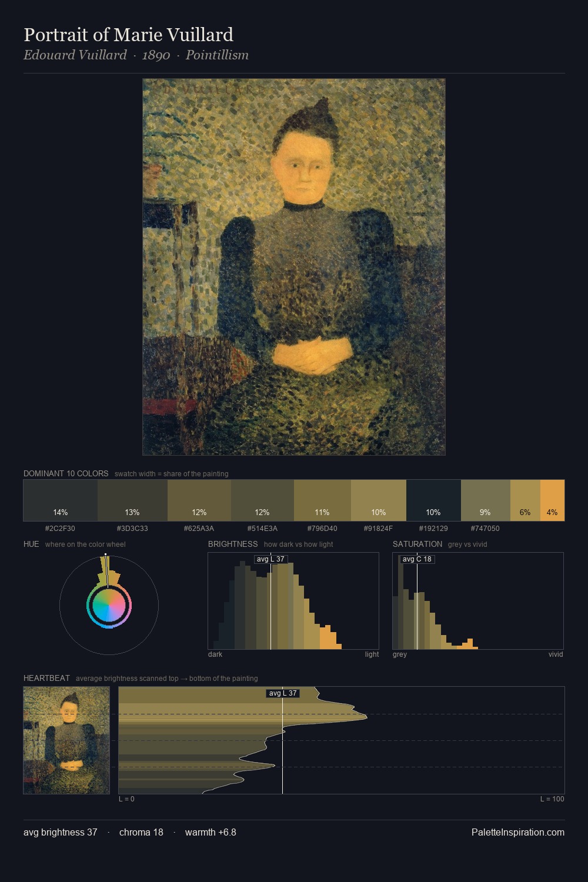Click the heartbeat brightness profile chart

point(342,740)
